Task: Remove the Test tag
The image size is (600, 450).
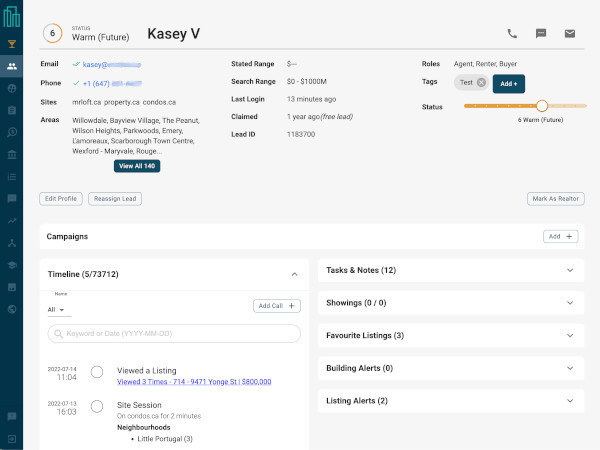Action: pos(482,83)
